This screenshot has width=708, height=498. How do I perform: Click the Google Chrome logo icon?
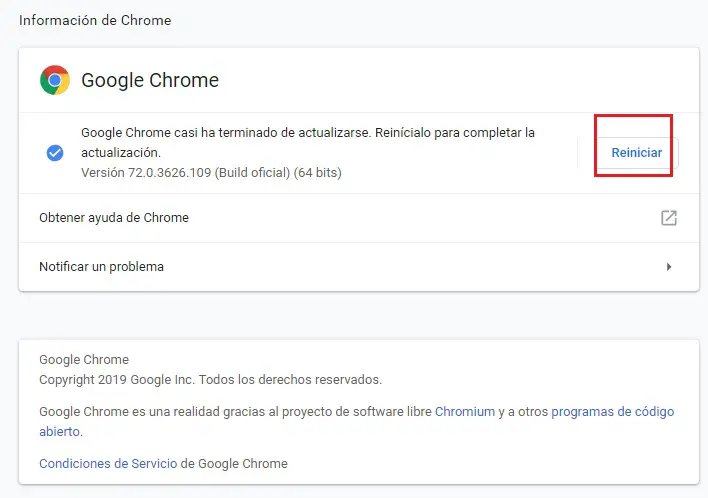(55, 80)
